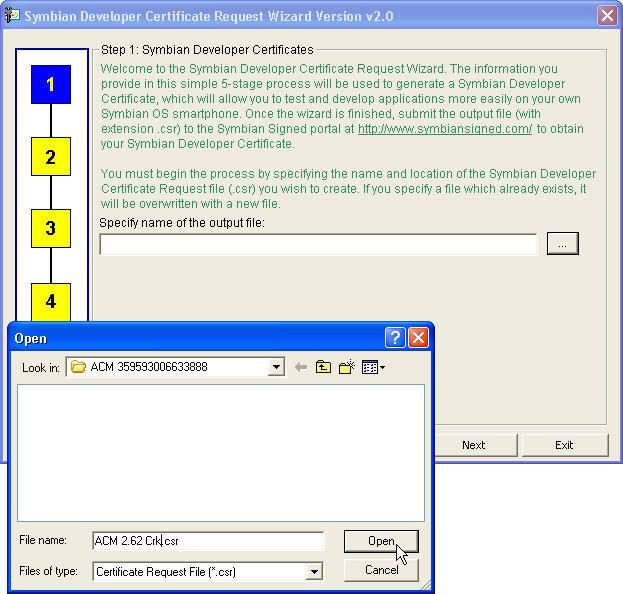The image size is (623, 594).
Task: Select step 3 box in wizard sidebar
Action: point(50,228)
